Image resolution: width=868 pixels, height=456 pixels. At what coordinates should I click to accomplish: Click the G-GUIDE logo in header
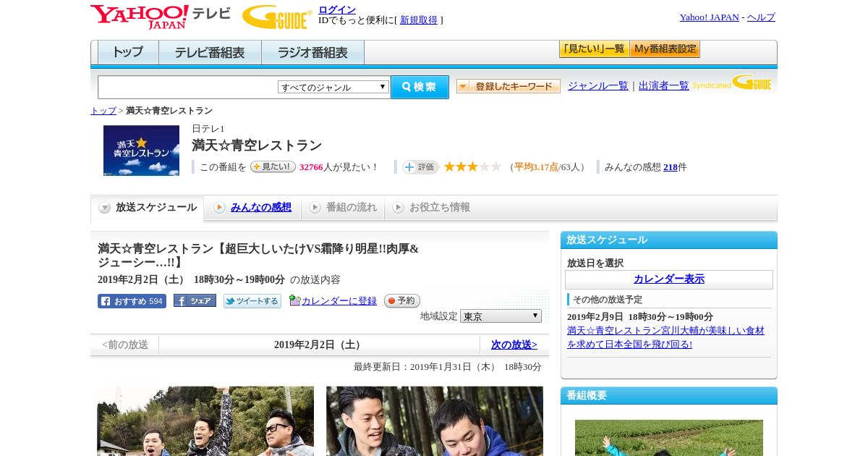tap(277, 17)
